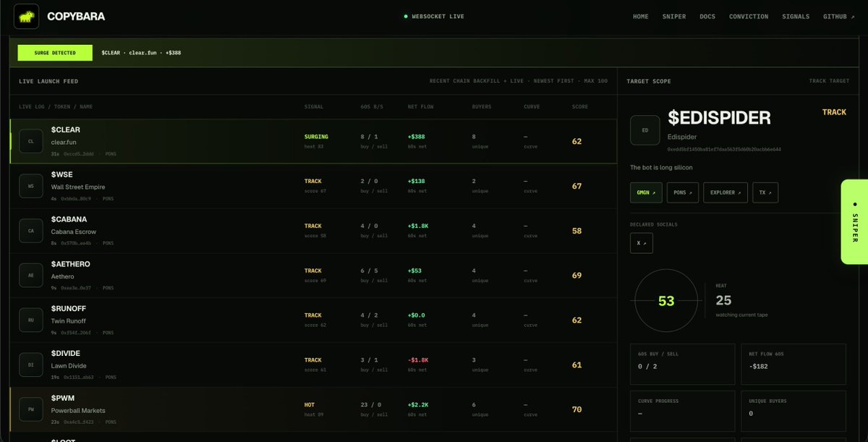The image size is (868, 442).
Task: Click net flow +$138 on $WSE row
Action: click(417, 181)
